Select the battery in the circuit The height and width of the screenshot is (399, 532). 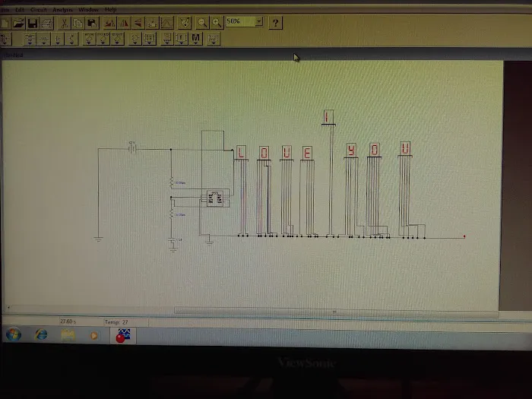tap(132, 148)
